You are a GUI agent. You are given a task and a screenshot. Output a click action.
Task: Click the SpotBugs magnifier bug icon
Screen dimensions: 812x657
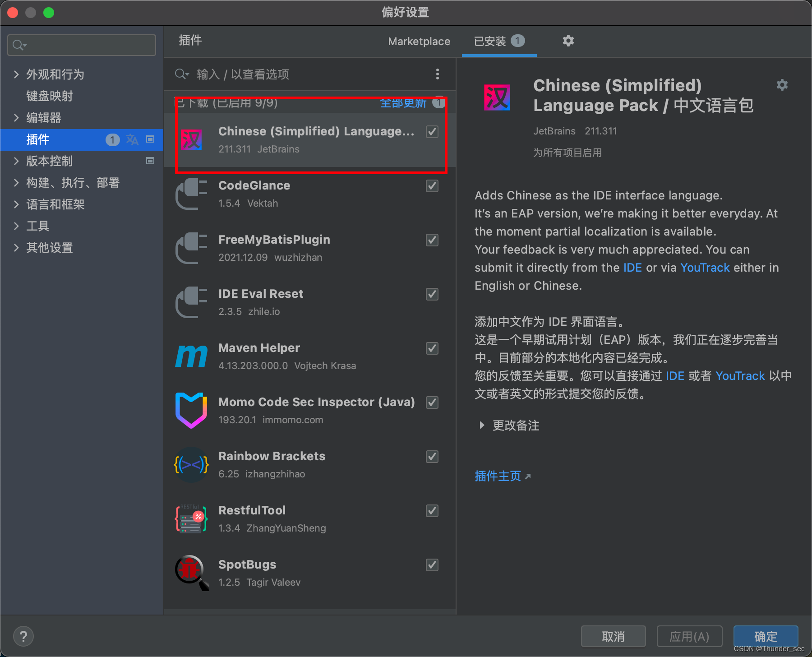[x=192, y=573]
